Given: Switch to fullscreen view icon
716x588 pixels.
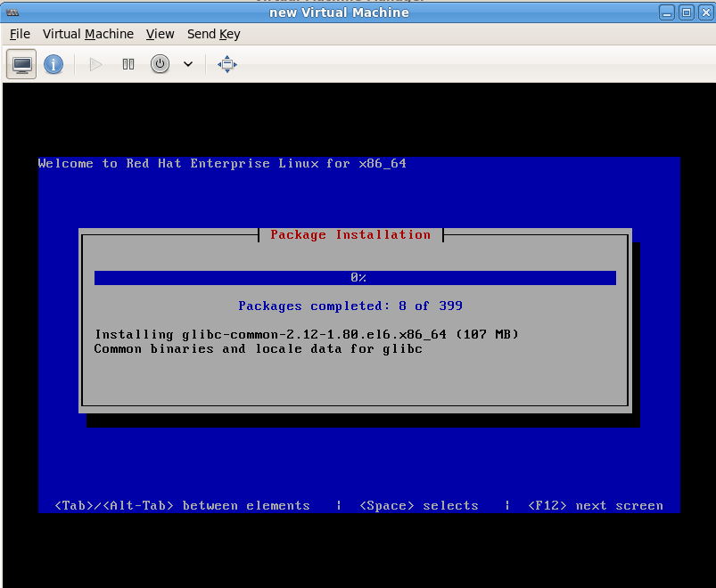Looking at the screenshot, I should tap(227, 64).
